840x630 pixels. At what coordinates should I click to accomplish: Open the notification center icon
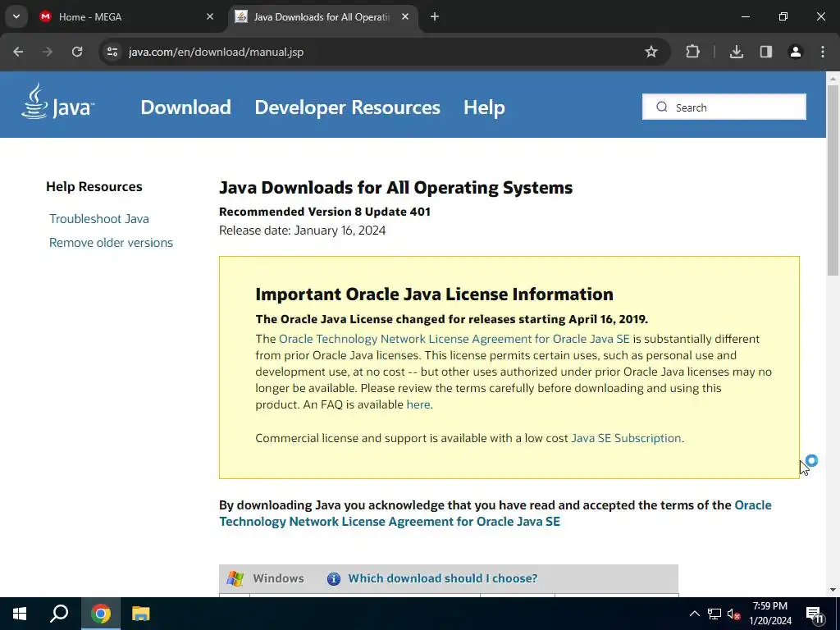pyautogui.click(x=814, y=614)
